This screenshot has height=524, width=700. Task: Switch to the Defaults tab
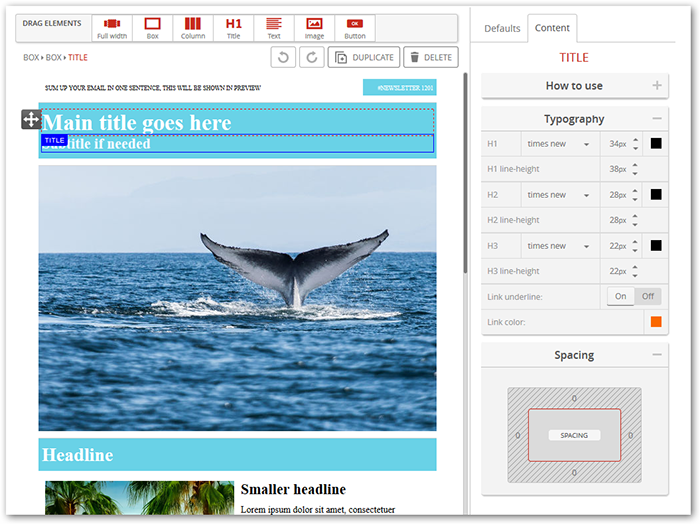point(502,28)
